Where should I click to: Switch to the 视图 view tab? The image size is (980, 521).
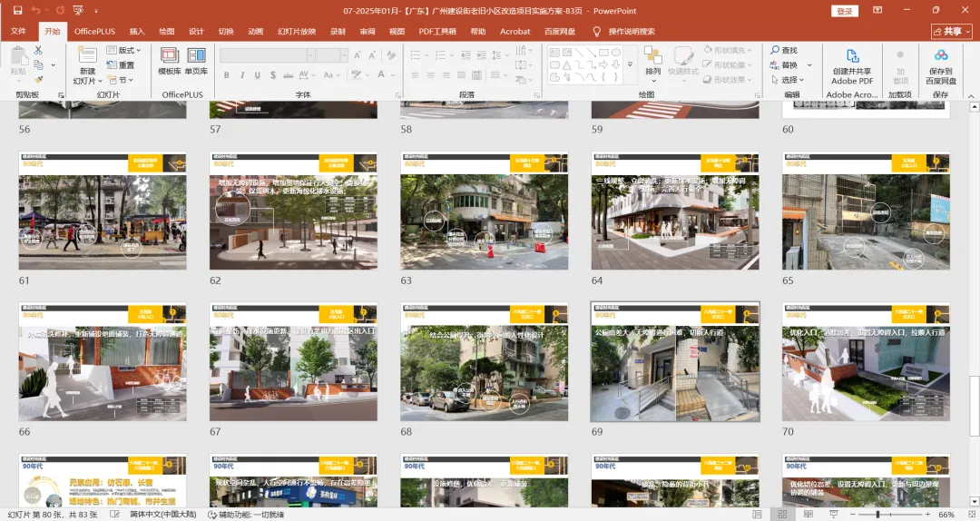(397, 31)
